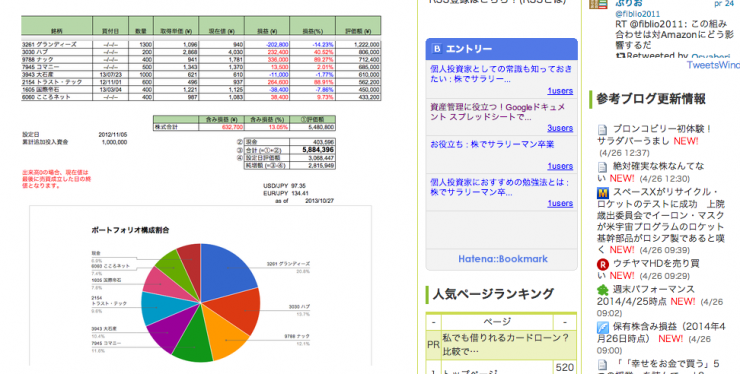The height and width of the screenshot is (374, 740).
Task: Click the retweet icon before Retweeted by
Action: (x=620, y=56)
